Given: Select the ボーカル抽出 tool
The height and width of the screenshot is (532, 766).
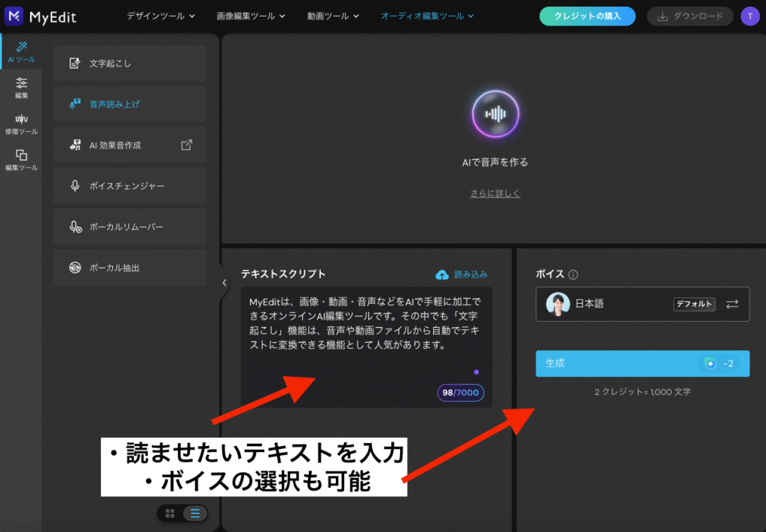Looking at the screenshot, I should 129,268.
